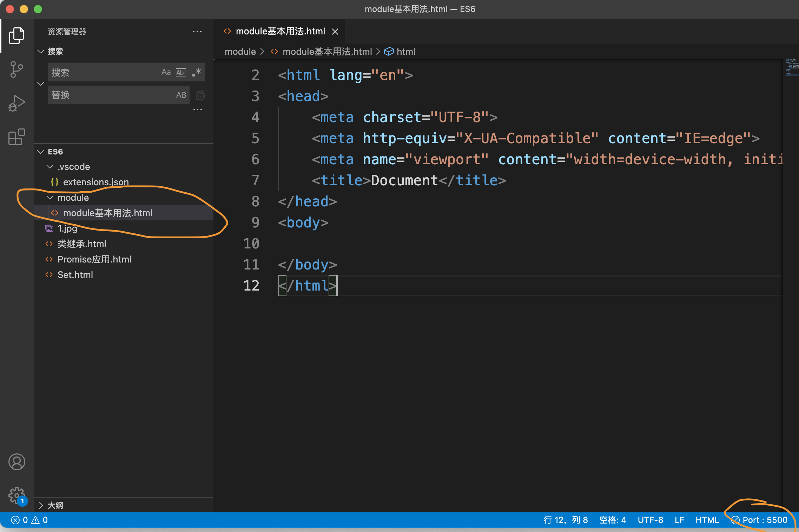Screen dimensions: 799x532
Task: Click the errors and warnings status indicator
Action: (29, 520)
